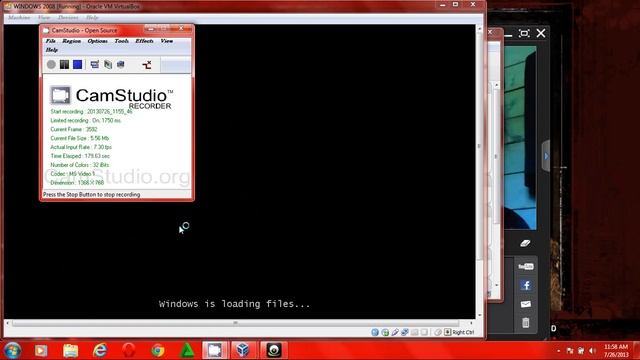Launch Internet Explorer from taskbar
The height and width of the screenshot is (360, 640).
[x=100, y=350]
